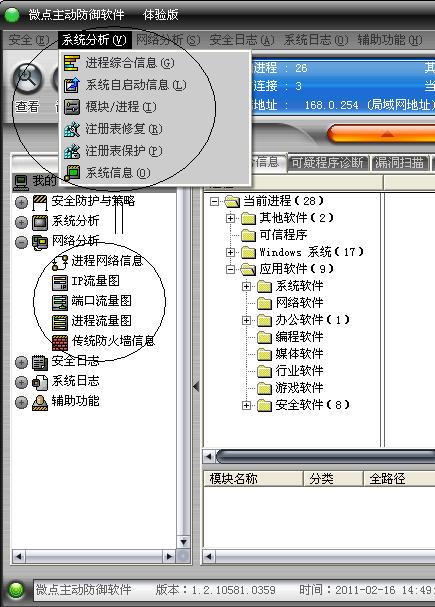This screenshot has width=435, height=607.
Task: Select 传统防火墙信息 brick wall icon
Action: pyautogui.click(x=60, y=342)
